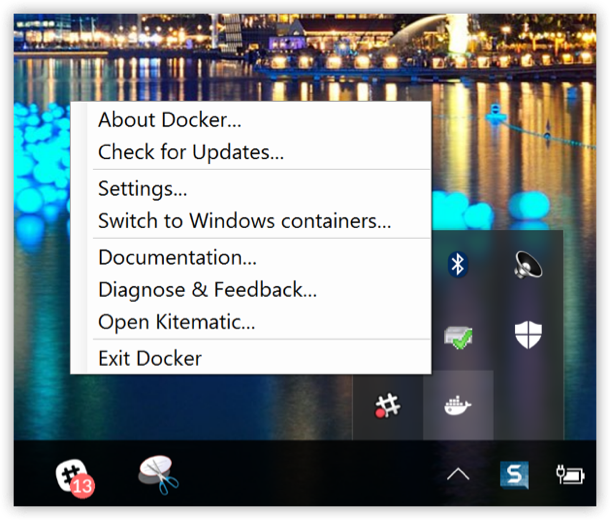
Task: Click the green-check safely remove hardware icon
Action: pos(458,337)
